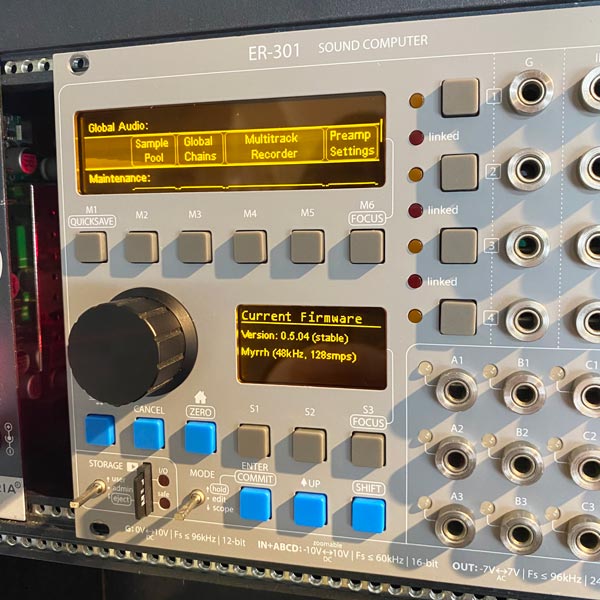Flip the MODE hold/edit/scope switch
Image resolution: width=600 pixels, height=600 pixels.
point(190,504)
